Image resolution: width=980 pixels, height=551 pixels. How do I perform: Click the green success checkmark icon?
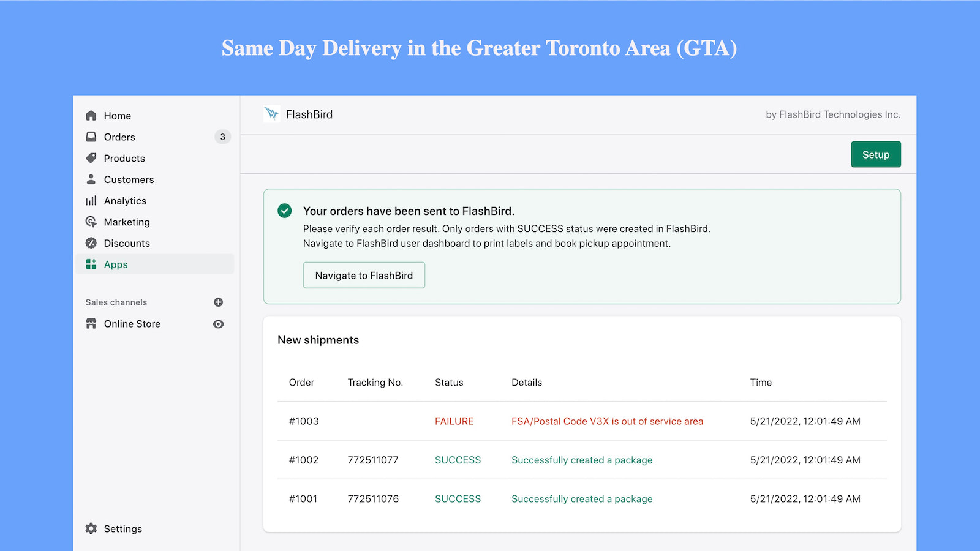click(x=285, y=211)
